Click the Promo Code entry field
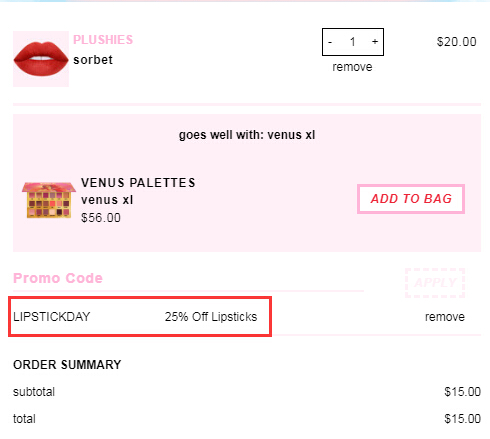490x439 pixels. coord(188,278)
